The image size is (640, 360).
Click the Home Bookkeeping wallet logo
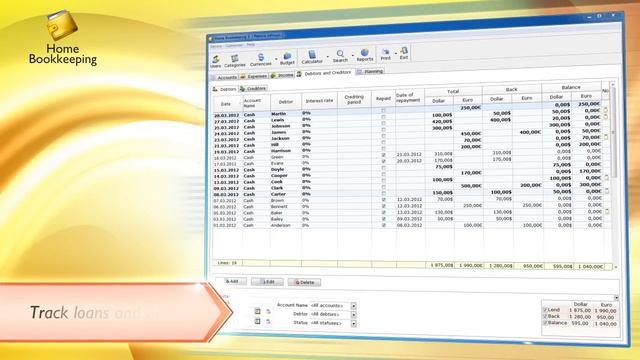(x=62, y=25)
